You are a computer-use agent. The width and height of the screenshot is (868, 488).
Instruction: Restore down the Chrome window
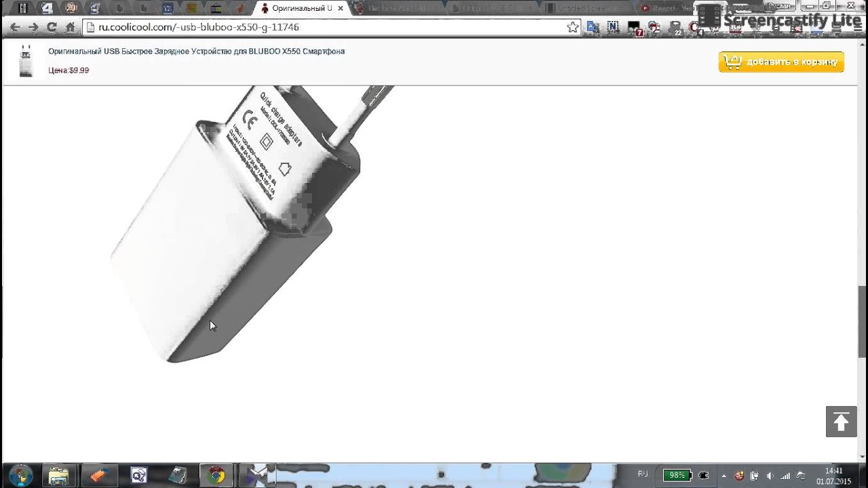click(827, 5)
